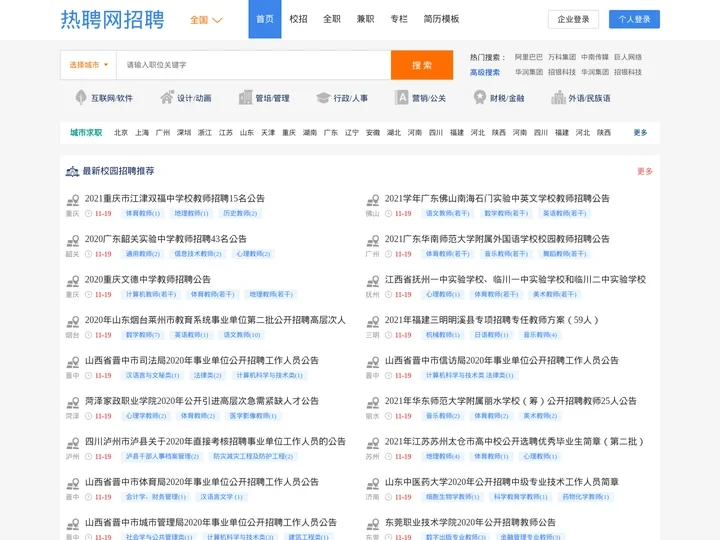720x540 pixels.
Task: Open 东莞职业技术学院2020年公开招聘教师公告
Action: [x=470, y=522]
